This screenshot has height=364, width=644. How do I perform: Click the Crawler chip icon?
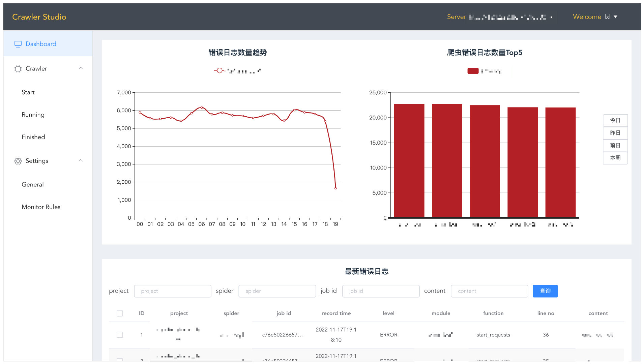coord(18,69)
